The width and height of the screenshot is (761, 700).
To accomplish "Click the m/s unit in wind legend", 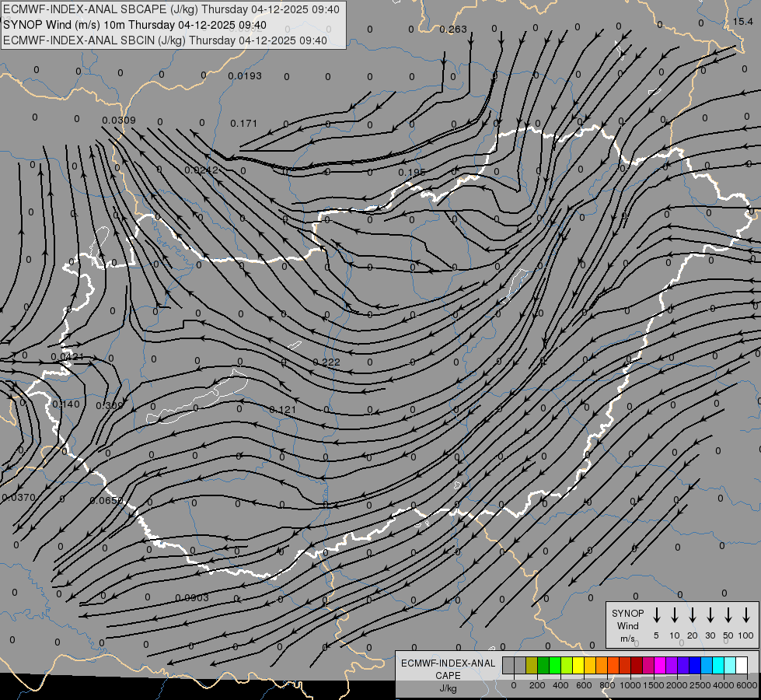I will pos(627,639).
